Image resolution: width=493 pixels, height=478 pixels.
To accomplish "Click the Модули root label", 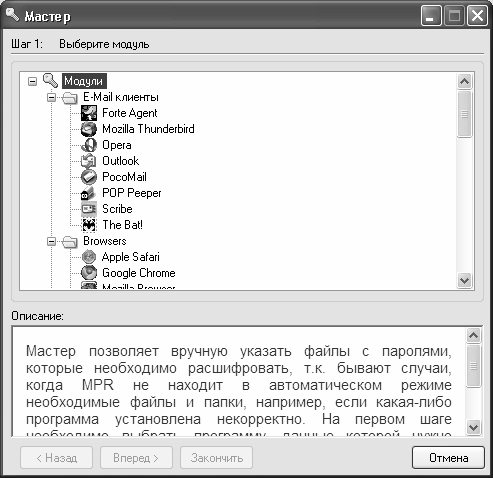I will (x=84, y=81).
